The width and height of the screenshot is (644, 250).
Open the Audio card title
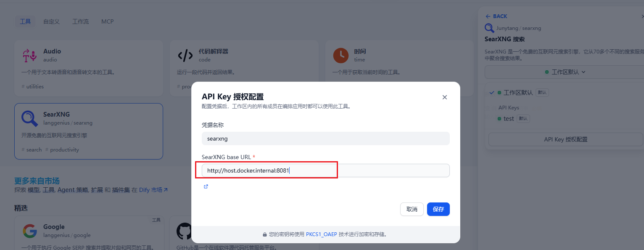point(52,51)
